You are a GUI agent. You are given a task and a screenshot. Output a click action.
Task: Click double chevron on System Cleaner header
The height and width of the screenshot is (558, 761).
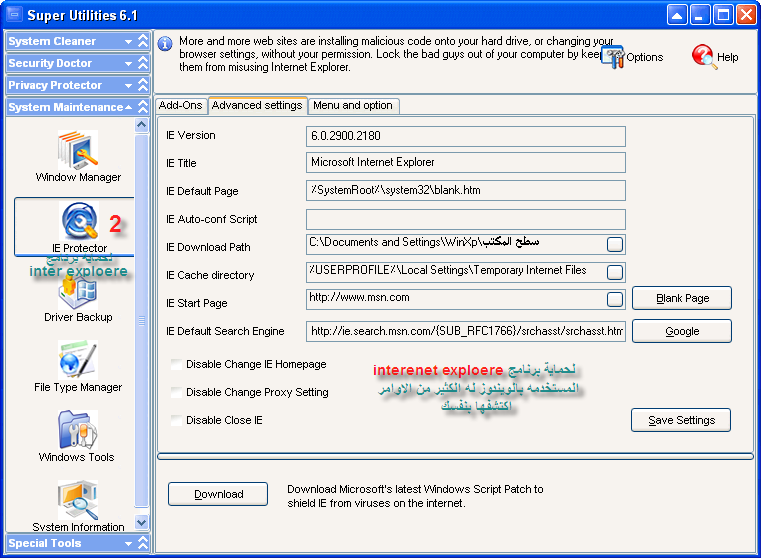pyautogui.click(x=143, y=41)
